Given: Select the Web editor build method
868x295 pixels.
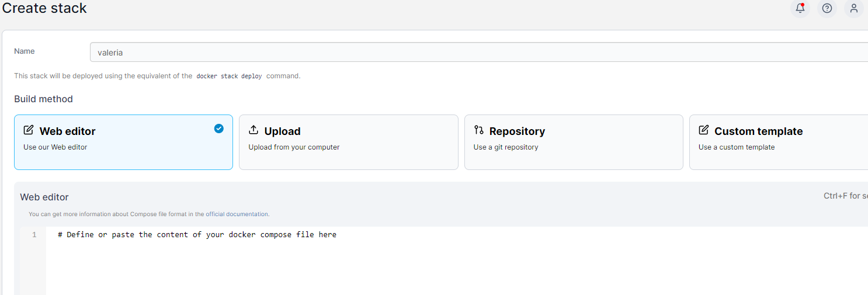Looking at the screenshot, I should [x=123, y=142].
